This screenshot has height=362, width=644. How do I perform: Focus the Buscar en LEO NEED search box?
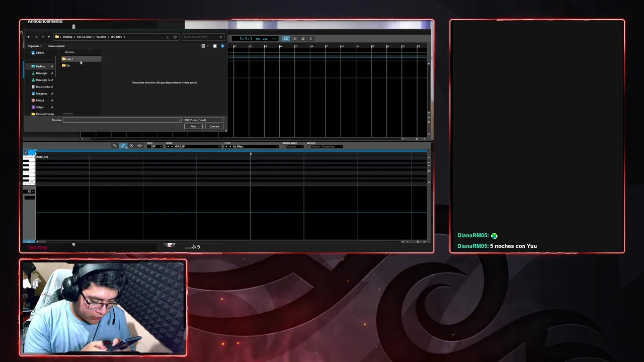click(202, 37)
